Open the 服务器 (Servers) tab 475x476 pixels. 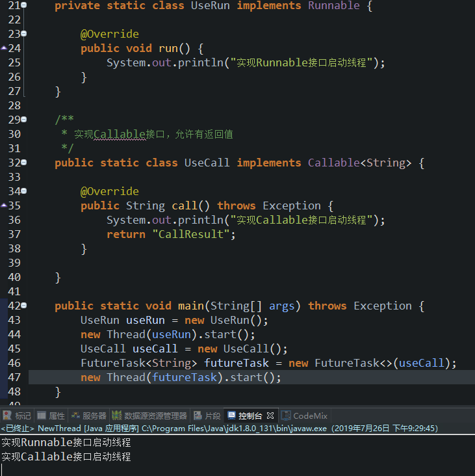[x=88, y=416]
